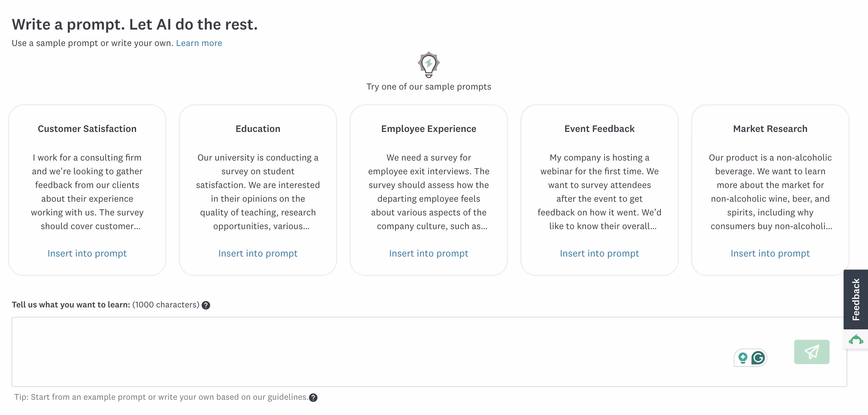Open the Grammarly suggestions lightbulb icon
The image size is (868, 415).
tap(743, 358)
